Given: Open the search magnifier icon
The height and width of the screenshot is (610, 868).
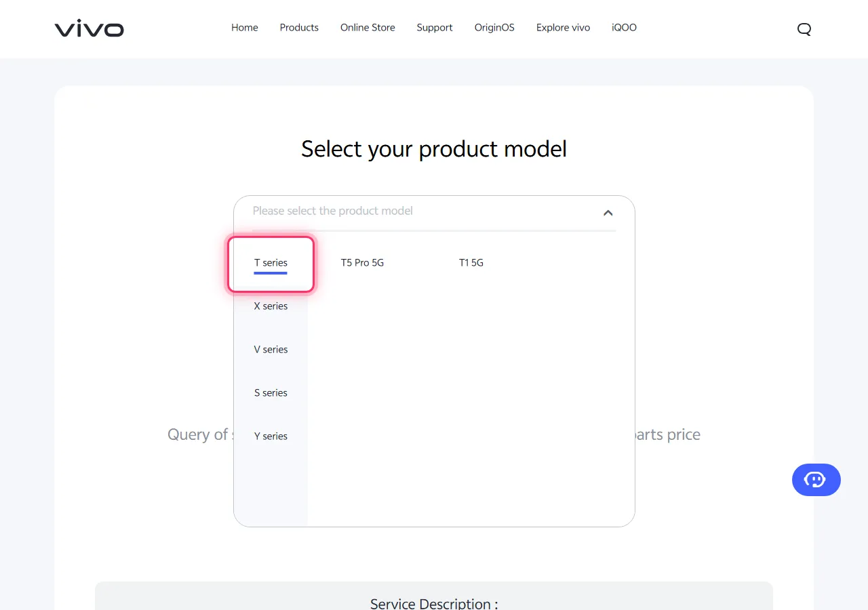Looking at the screenshot, I should [x=804, y=28].
